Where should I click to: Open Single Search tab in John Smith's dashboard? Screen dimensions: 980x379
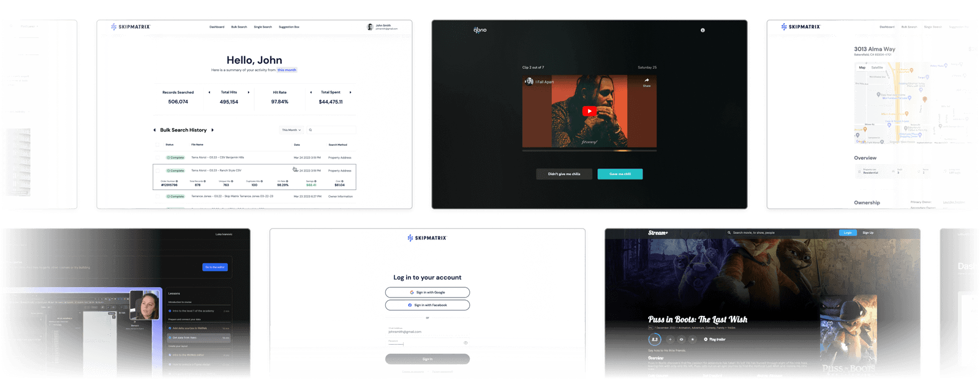point(263,27)
